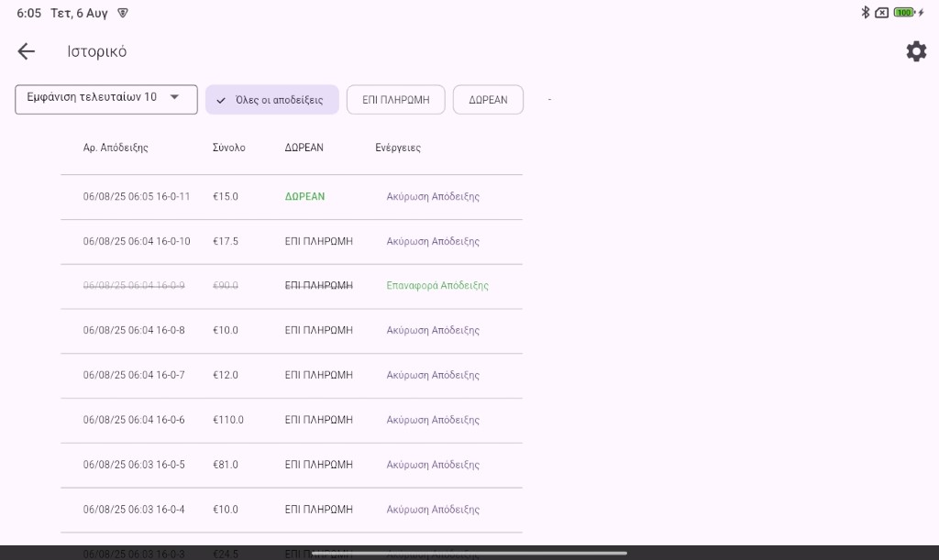Cancel receipt 16-0-11 via 'Ακύρωση Απόδειξης'

[433, 197]
